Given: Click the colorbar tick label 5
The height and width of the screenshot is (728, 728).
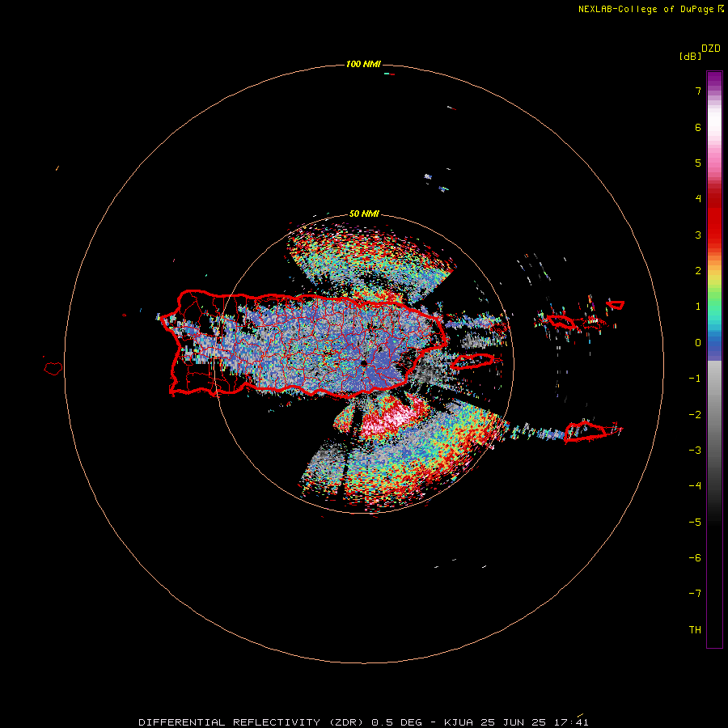Looking at the screenshot, I should pyautogui.click(x=698, y=163).
